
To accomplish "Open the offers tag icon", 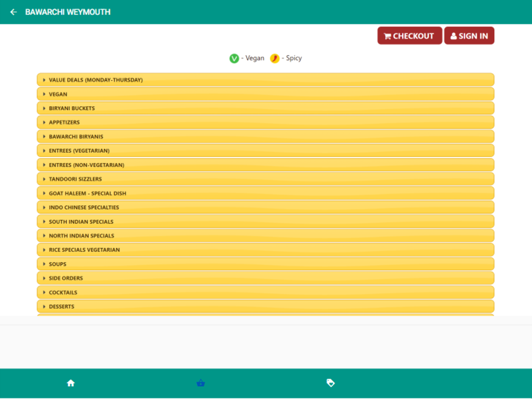I will coord(330,383).
